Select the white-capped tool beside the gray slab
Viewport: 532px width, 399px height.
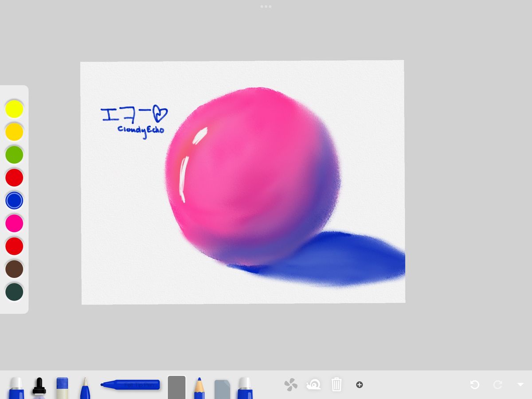click(x=245, y=388)
